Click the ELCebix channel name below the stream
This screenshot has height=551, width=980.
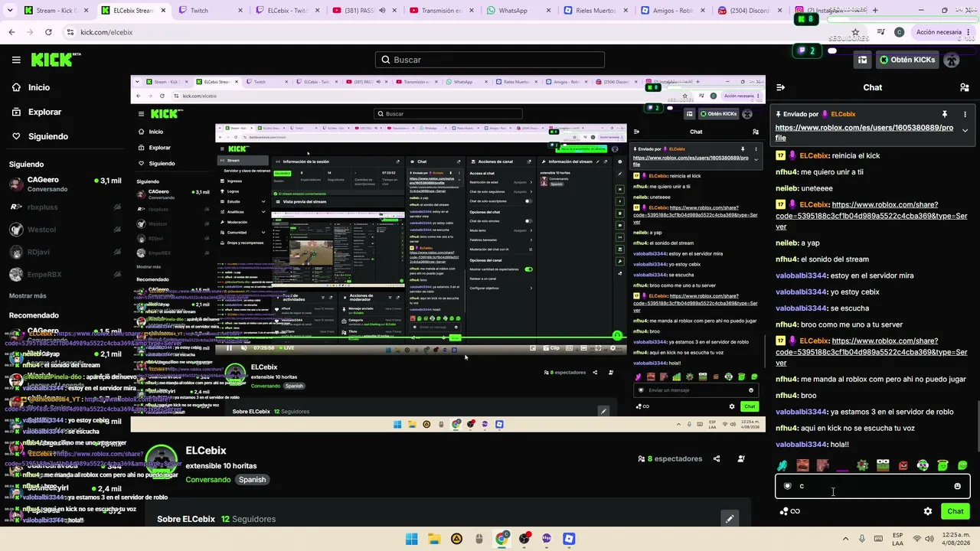206,451
